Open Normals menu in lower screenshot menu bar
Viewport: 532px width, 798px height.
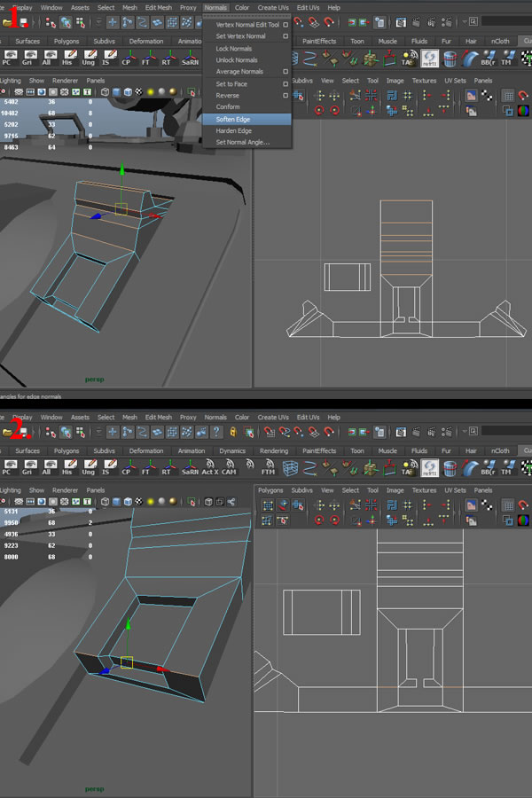tap(215, 418)
